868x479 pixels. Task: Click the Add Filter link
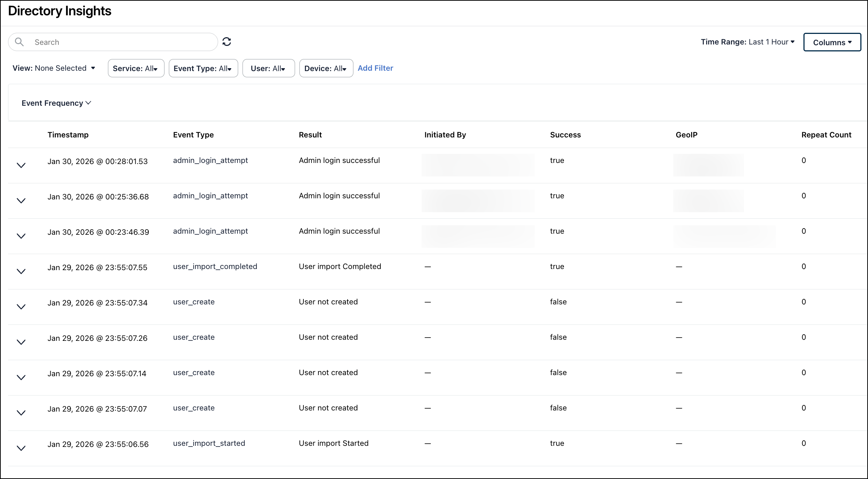pos(375,68)
